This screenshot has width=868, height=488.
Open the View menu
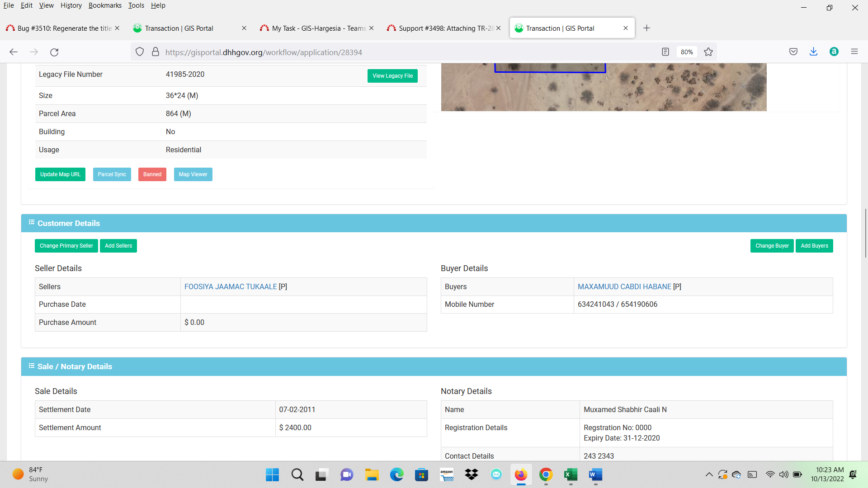pyautogui.click(x=46, y=5)
